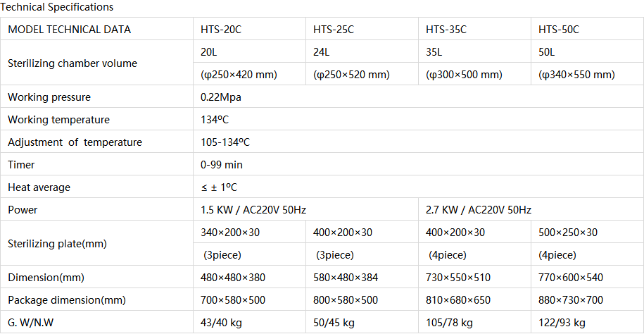This screenshot has width=644, height=334.
Task: Click the "Sterilizing plate(mm)" row label
Action: [56, 244]
